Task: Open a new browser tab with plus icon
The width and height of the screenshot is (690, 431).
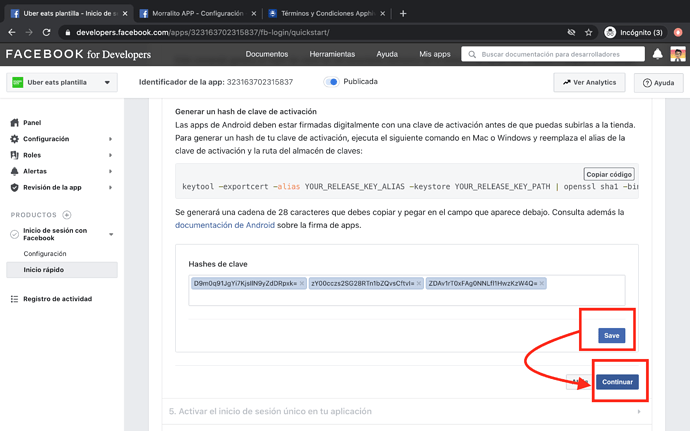Action: (403, 13)
